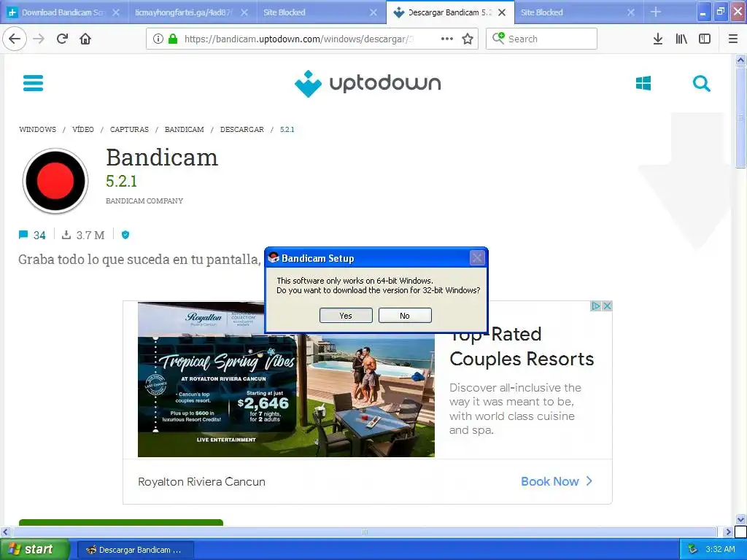The width and height of the screenshot is (747, 560).
Task: Click the AdChoices triangle icon
Action: click(x=595, y=306)
